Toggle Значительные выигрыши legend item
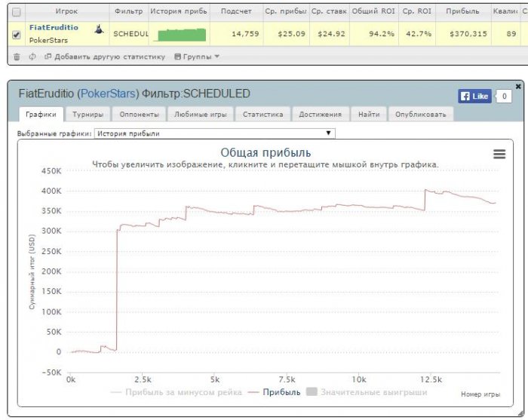The height and width of the screenshot is (420, 528). (367, 392)
